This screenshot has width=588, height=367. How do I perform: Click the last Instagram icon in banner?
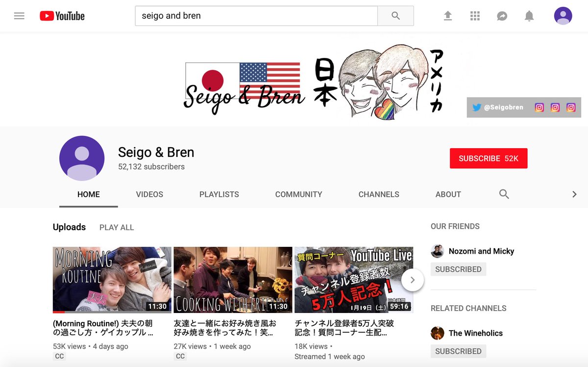click(571, 107)
